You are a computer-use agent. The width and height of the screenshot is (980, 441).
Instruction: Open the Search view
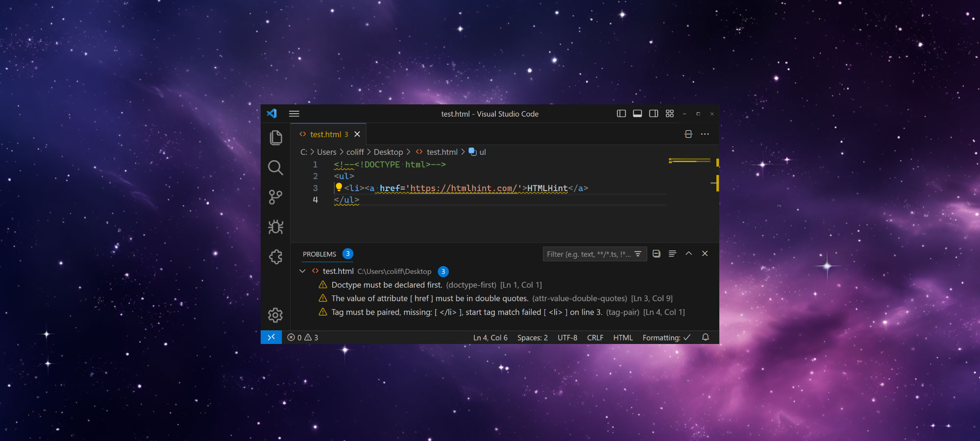(275, 168)
